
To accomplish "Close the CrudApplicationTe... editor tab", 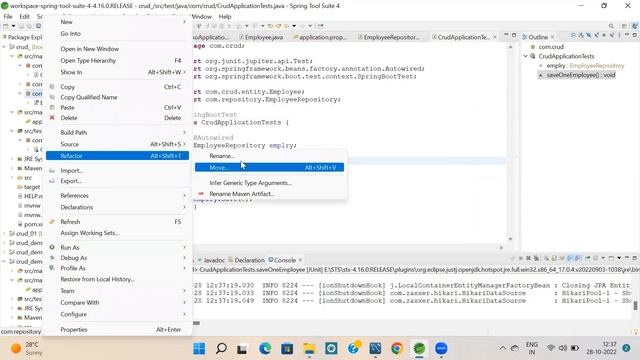I will (x=495, y=37).
